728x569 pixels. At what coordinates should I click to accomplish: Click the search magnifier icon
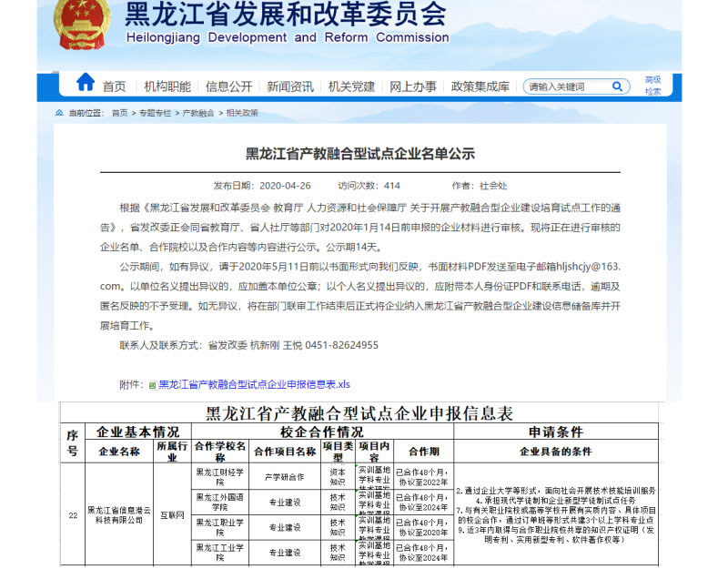click(619, 87)
